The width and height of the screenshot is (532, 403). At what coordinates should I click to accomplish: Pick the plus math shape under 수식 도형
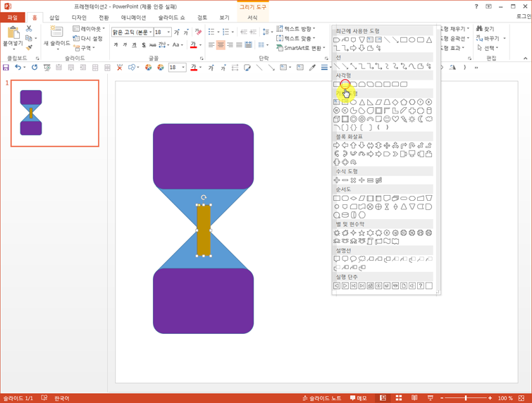(337, 180)
